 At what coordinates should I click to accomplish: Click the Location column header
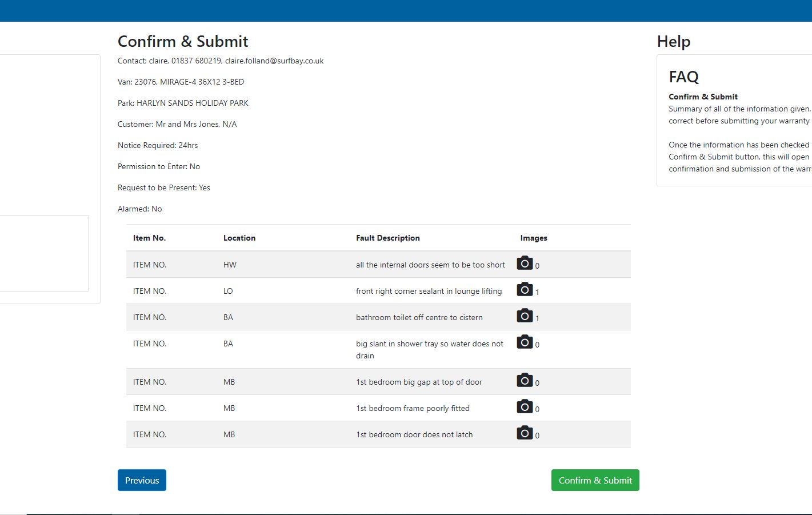coord(239,238)
